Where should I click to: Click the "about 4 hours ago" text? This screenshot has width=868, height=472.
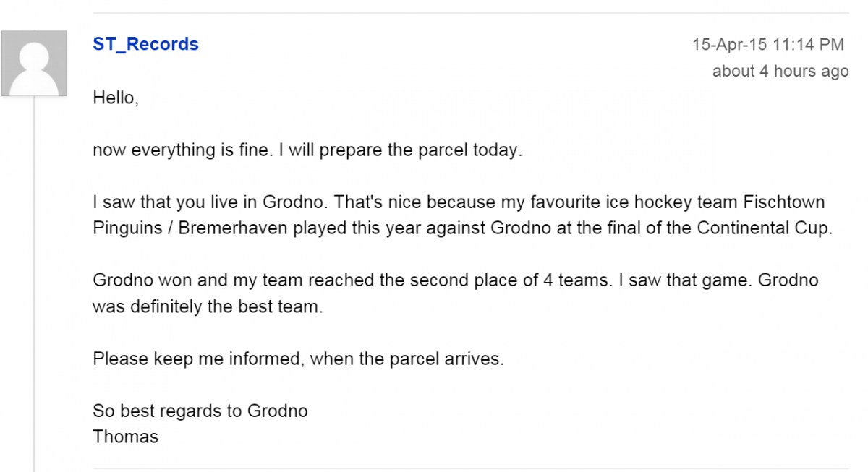point(780,72)
